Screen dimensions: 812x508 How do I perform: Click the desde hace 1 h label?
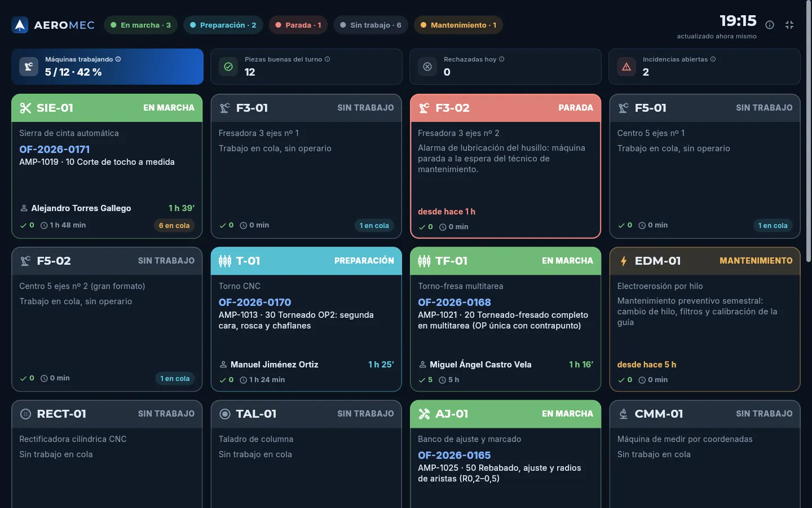tap(447, 212)
